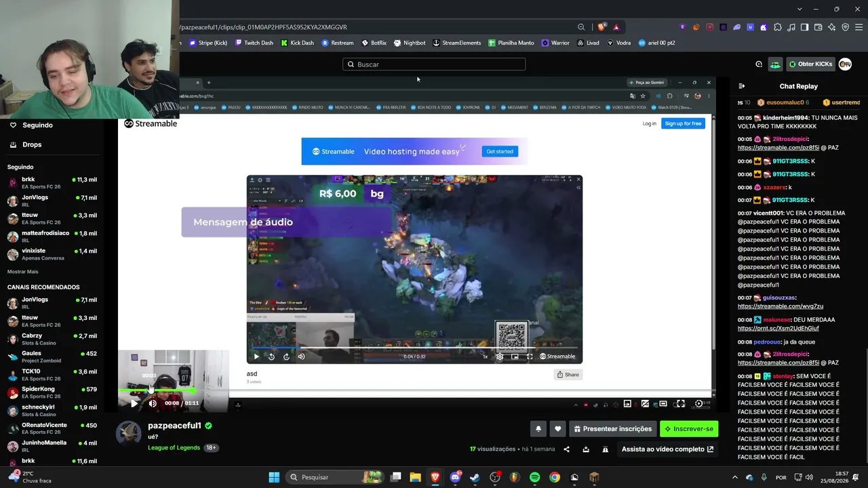Open the streamable.com/wvg7zu chat link
This screenshot has height=488, width=868.
(x=780, y=306)
